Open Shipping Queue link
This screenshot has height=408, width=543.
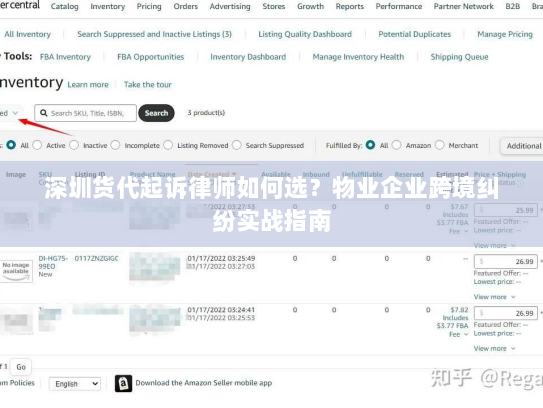(460, 57)
